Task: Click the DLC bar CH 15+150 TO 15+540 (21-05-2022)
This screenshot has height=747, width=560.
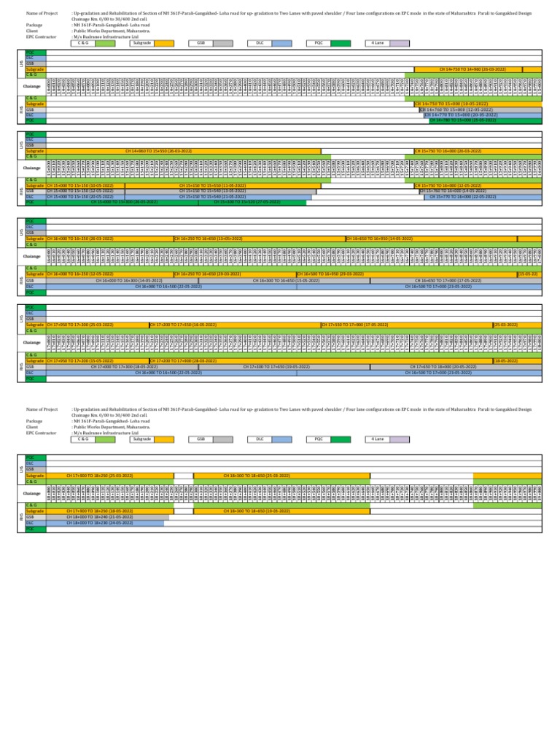Action: pos(218,197)
